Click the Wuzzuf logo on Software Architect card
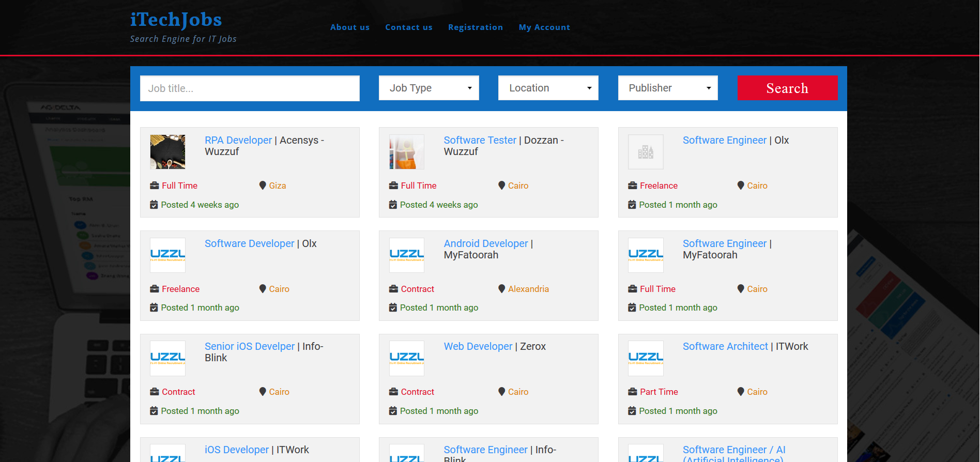This screenshot has height=462, width=980. pyautogui.click(x=646, y=358)
